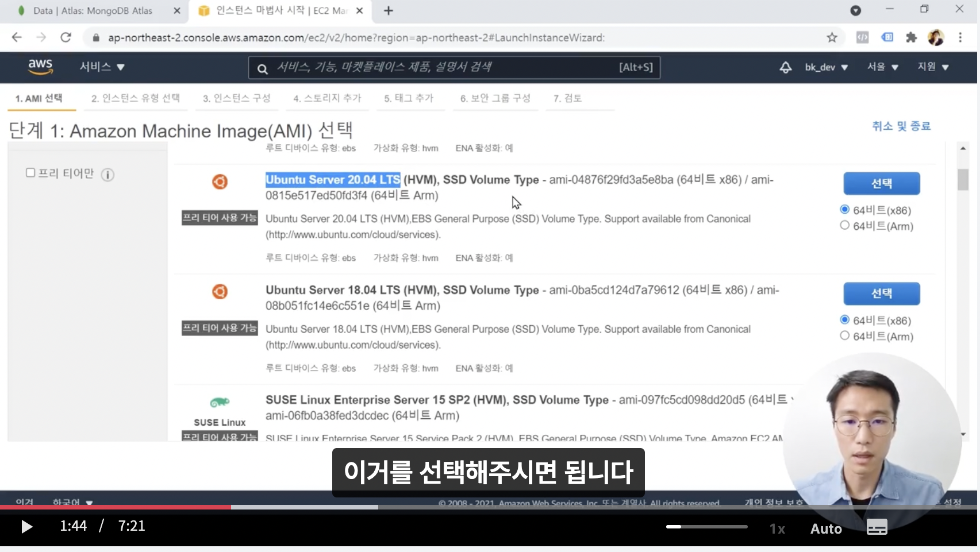Open the 한국어 language dropdown in footer
The width and height of the screenshot is (980, 552).
[72, 502]
